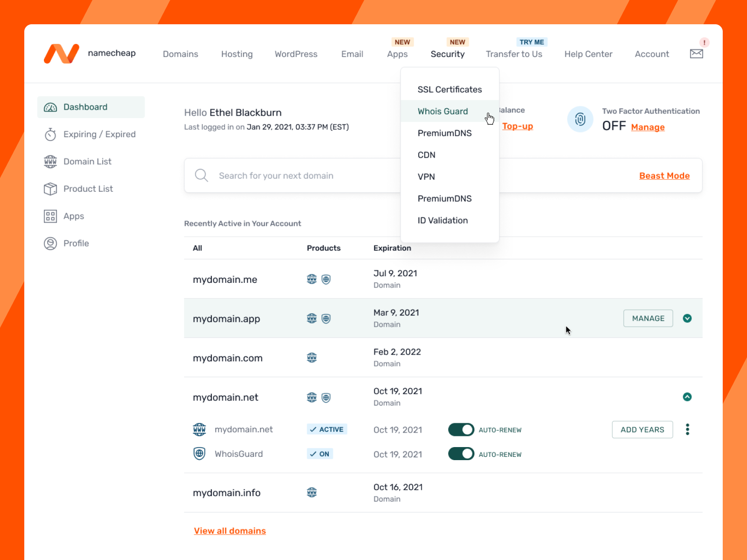Choose SSL Certificates in dropdown menu
The width and height of the screenshot is (747, 560).
(450, 90)
